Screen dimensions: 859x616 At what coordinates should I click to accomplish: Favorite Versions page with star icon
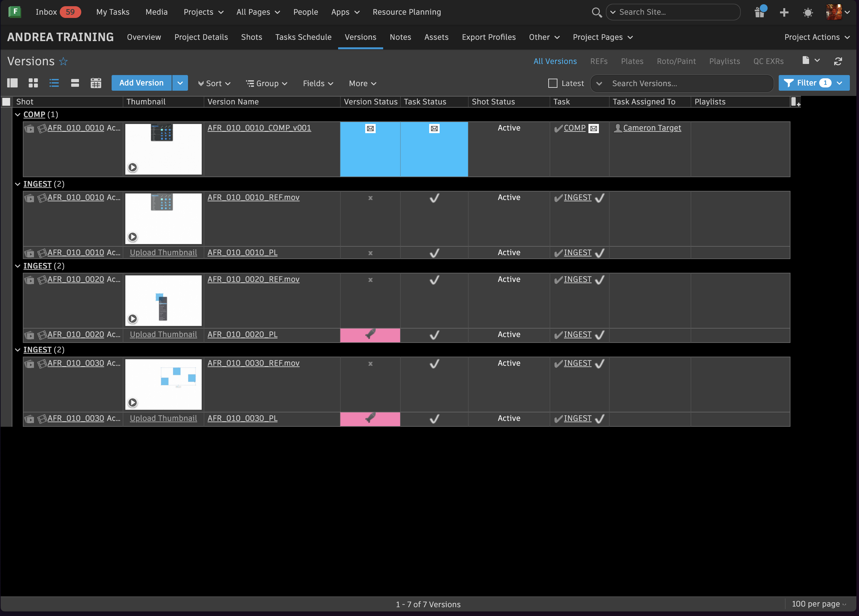point(63,61)
